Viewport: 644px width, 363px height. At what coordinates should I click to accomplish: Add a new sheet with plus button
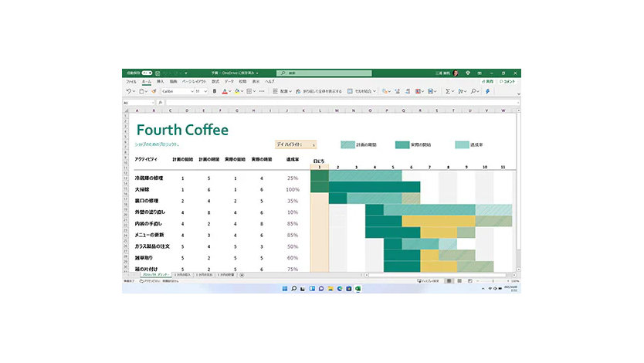click(x=242, y=275)
